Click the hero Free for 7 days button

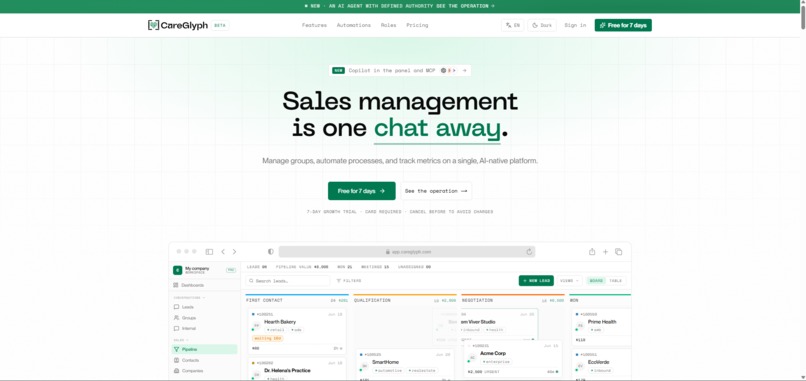[x=362, y=191]
